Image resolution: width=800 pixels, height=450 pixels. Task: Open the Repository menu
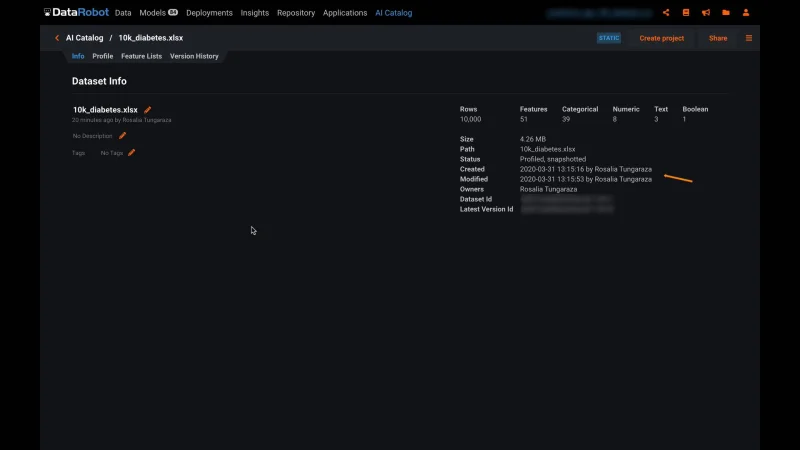pos(296,13)
